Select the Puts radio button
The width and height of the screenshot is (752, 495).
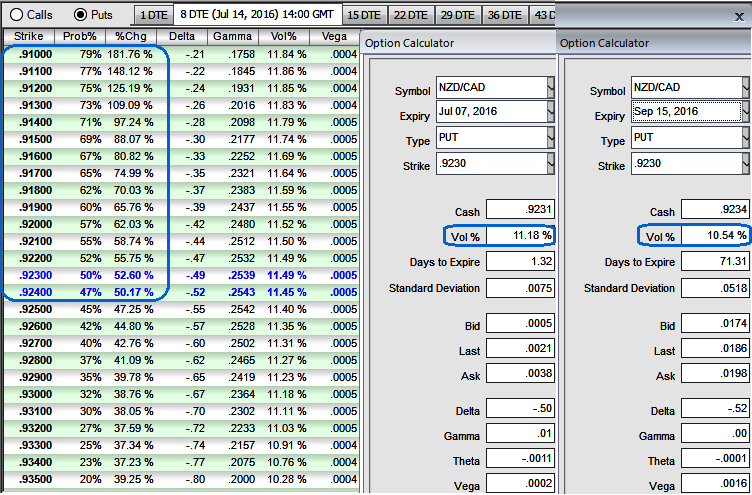pyautogui.click(x=81, y=15)
